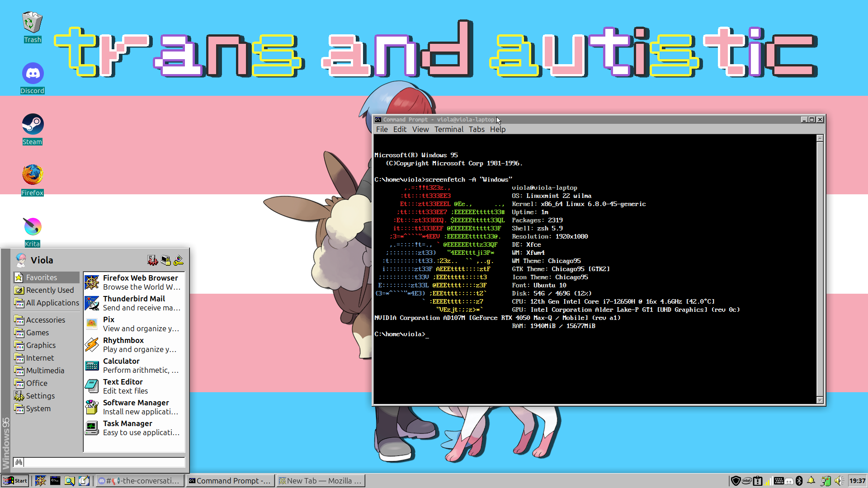Image resolution: width=868 pixels, height=488 pixels.
Task: Open the notification bell tray icon
Action: [811, 481]
